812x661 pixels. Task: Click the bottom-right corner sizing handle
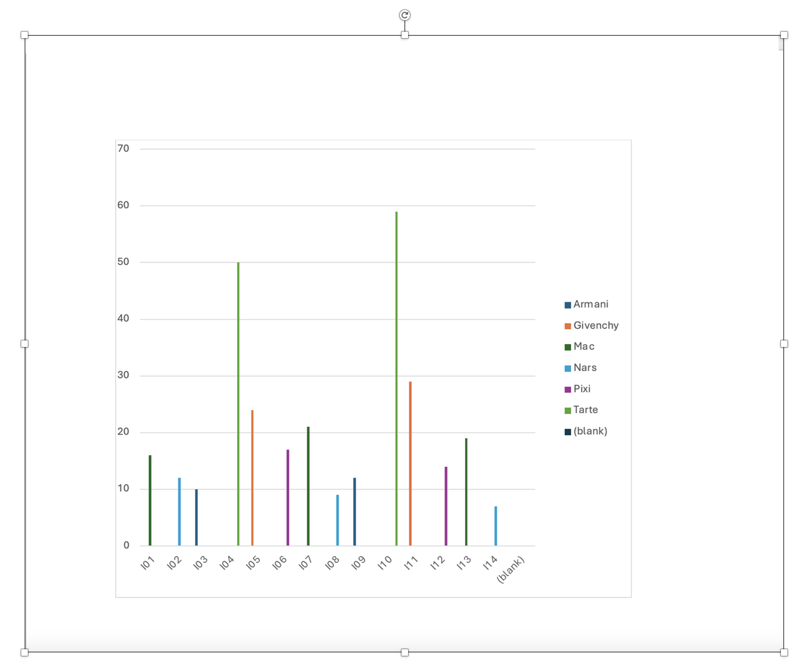click(x=784, y=653)
